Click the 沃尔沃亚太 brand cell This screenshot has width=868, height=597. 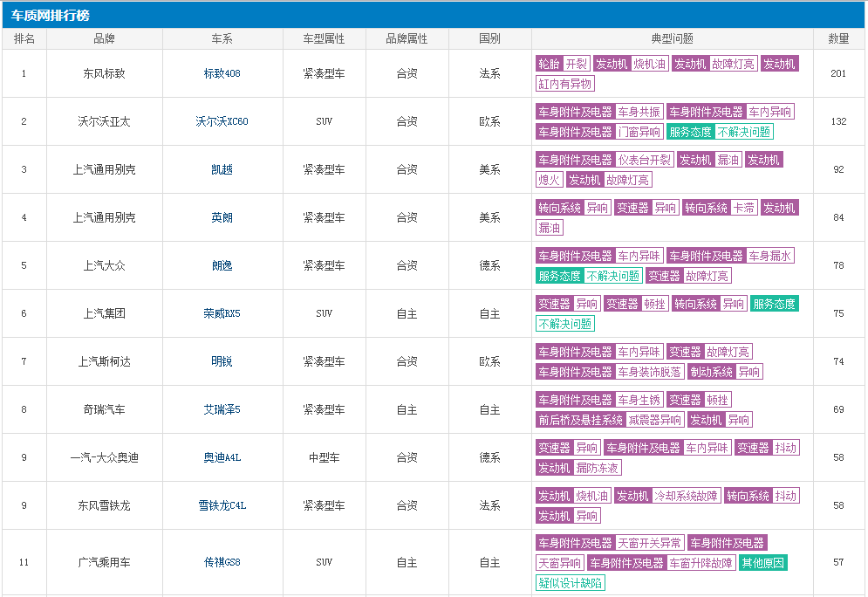pos(105,121)
